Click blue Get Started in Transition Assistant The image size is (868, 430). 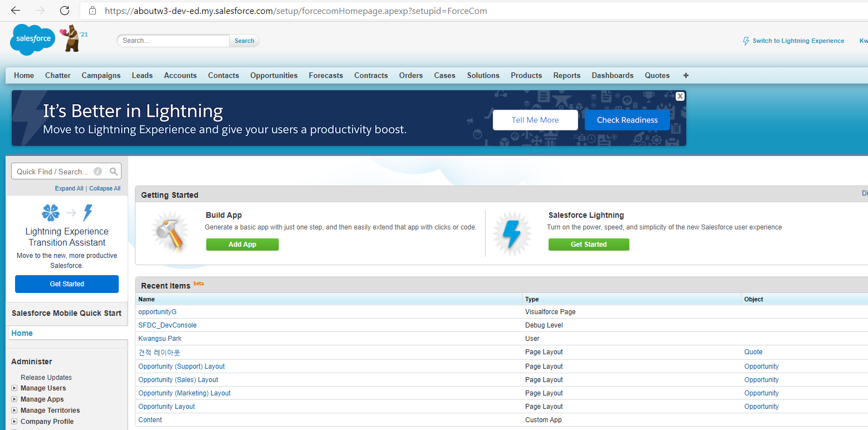[67, 284]
